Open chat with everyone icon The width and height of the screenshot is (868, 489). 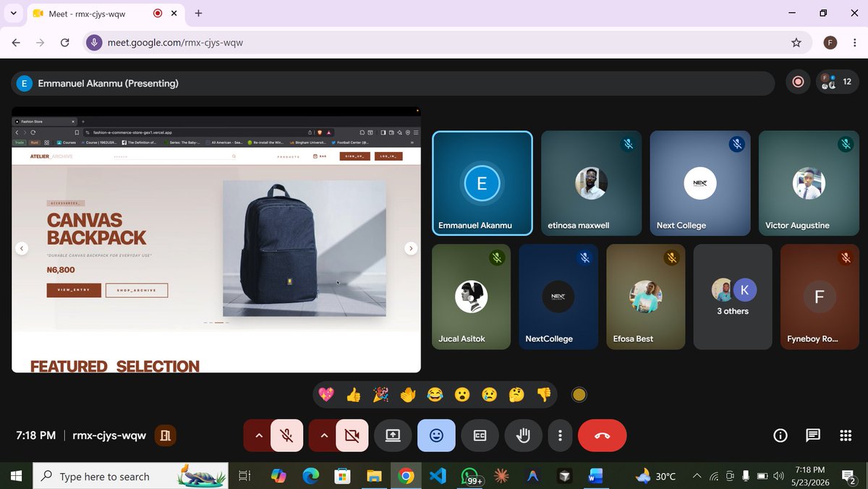click(813, 435)
